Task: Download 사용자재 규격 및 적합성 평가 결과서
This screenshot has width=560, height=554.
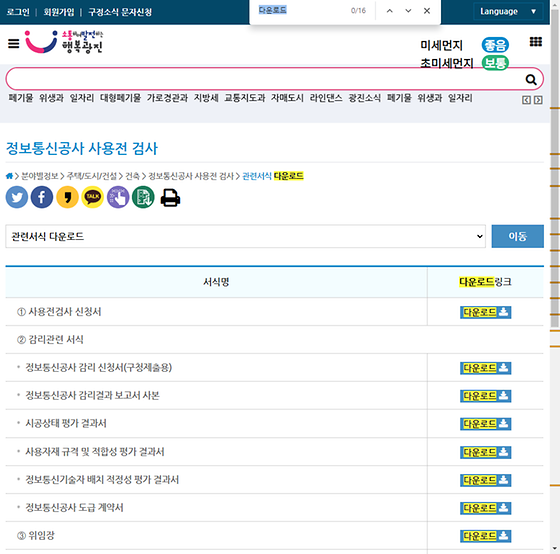Action: [x=485, y=452]
